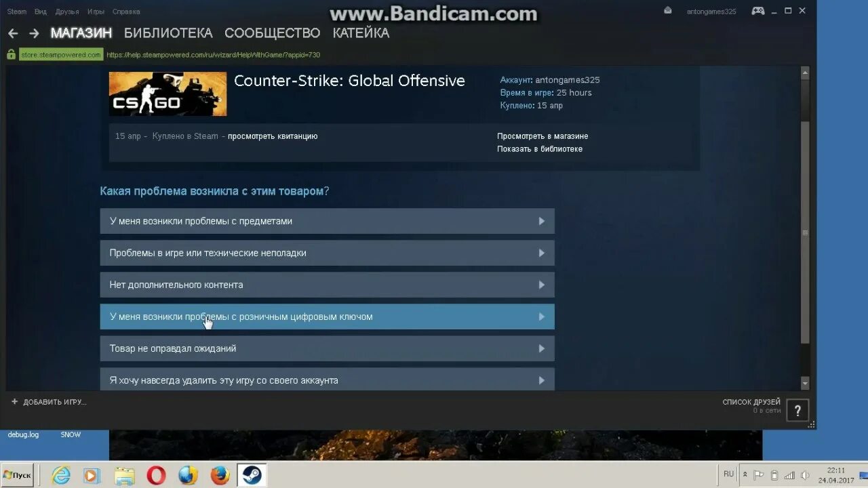Switch to the МАГАЗИН tab

(81, 33)
